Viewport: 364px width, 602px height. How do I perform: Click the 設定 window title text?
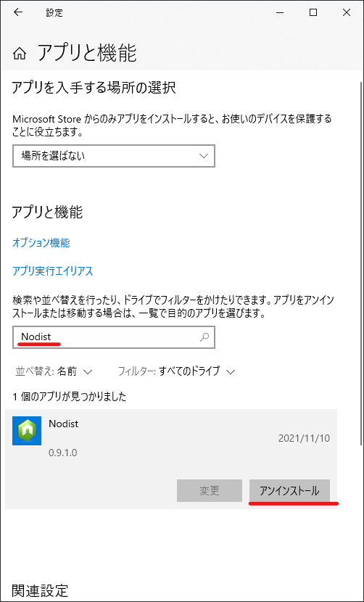[x=54, y=12]
